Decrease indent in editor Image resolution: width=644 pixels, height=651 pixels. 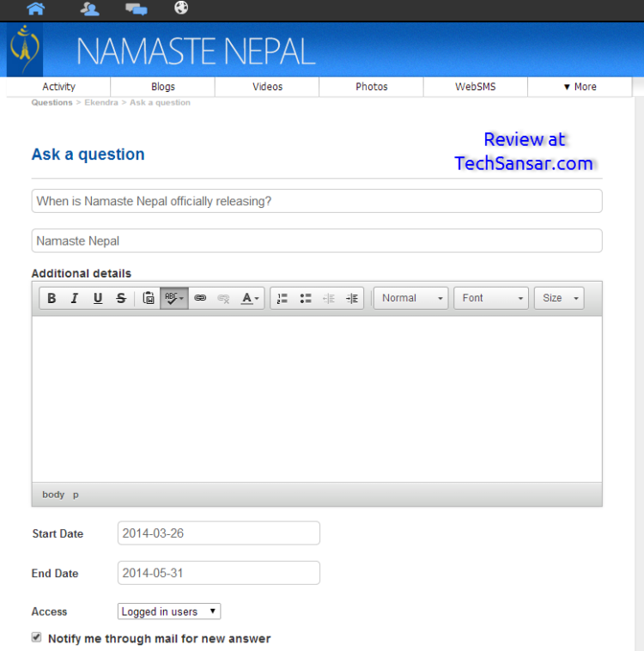329,298
